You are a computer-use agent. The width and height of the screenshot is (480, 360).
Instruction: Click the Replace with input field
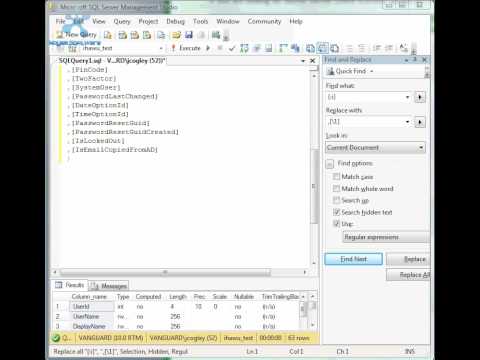[365, 122]
